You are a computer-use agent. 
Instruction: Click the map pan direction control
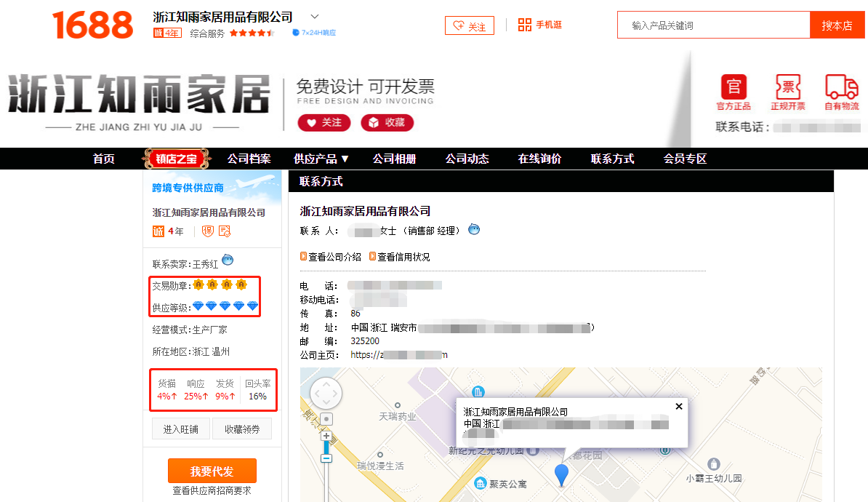(x=326, y=394)
